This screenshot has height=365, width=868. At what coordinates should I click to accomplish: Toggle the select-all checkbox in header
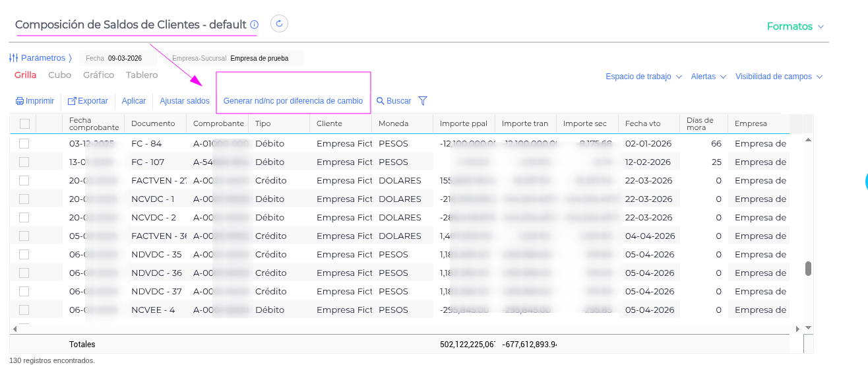pos(24,123)
